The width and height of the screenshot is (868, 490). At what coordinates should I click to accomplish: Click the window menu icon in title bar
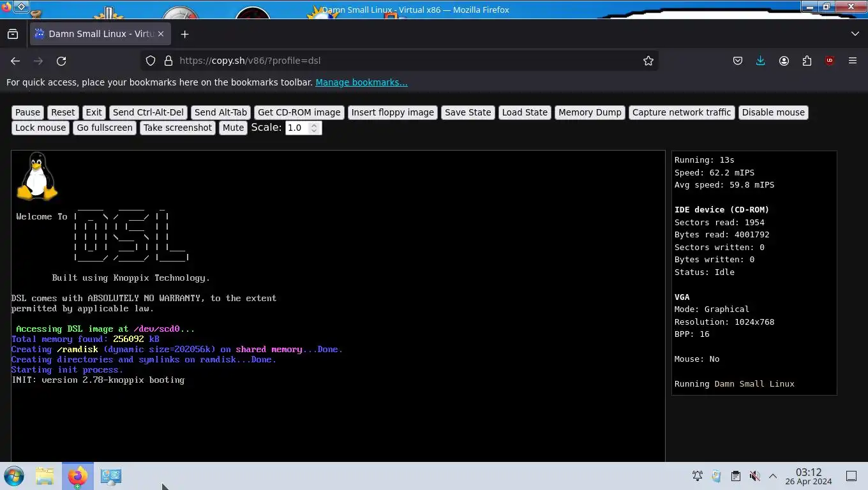coord(21,6)
